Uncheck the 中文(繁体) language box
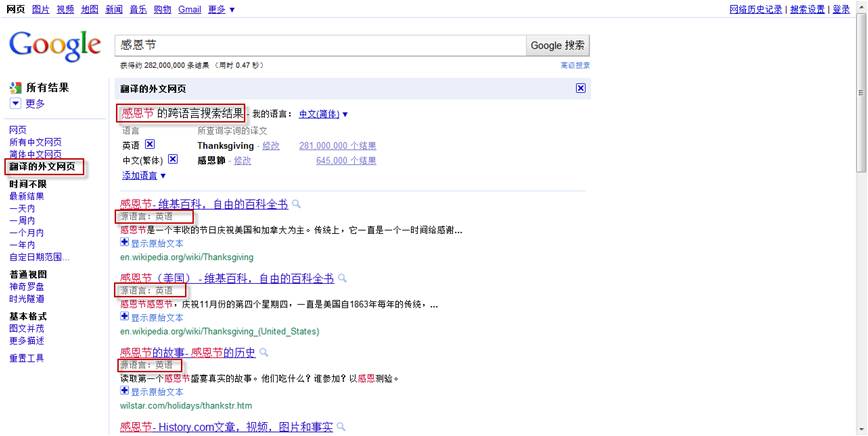Viewport: 868px width, 436px height. (172, 160)
